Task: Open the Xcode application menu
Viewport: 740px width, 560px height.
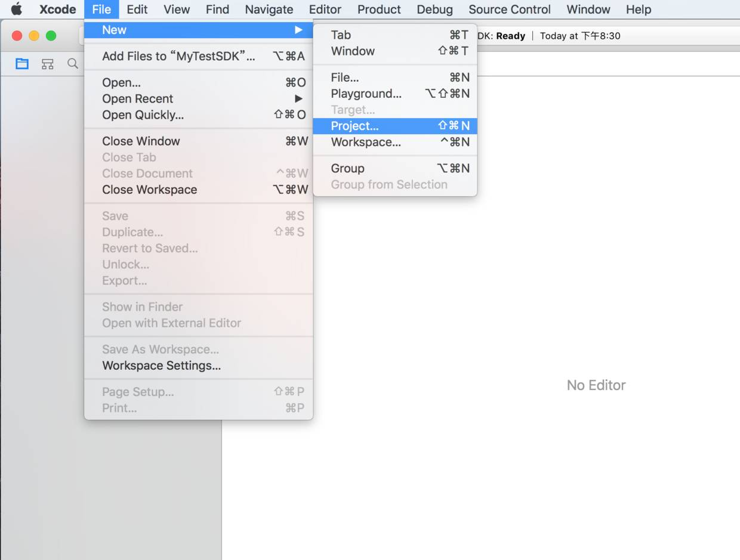Action: [x=57, y=10]
